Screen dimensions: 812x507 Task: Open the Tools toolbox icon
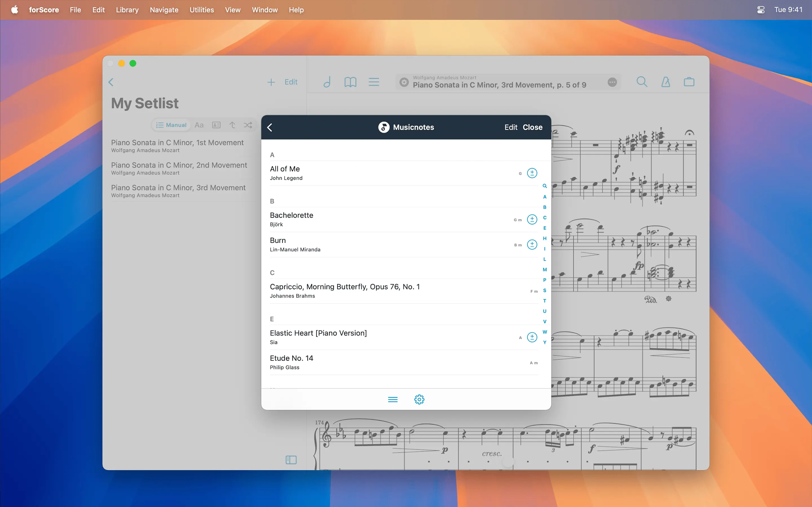(x=689, y=82)
